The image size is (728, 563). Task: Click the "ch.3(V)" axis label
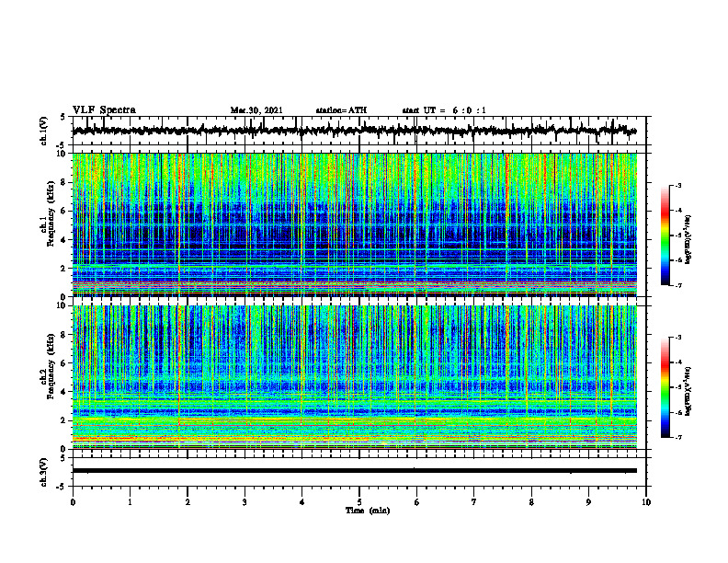click(44, 472)
